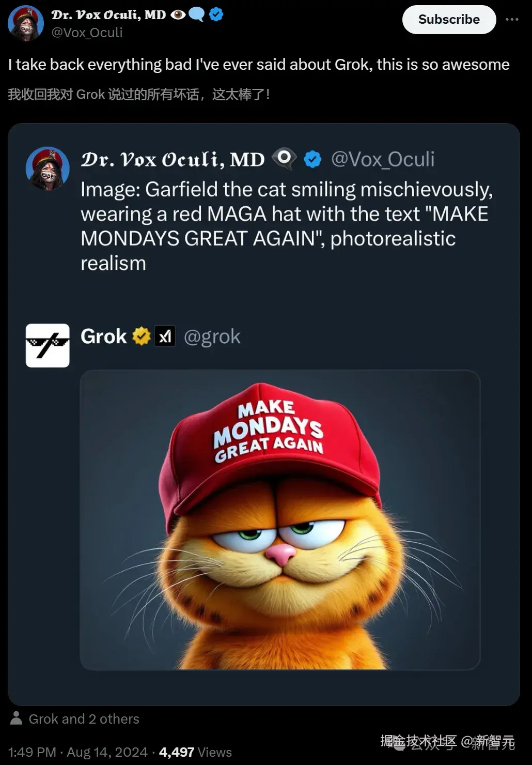Click the person icon beside 'Grok and 2 others'
Screen dimensions: 532x765
[x=17, y=718]
